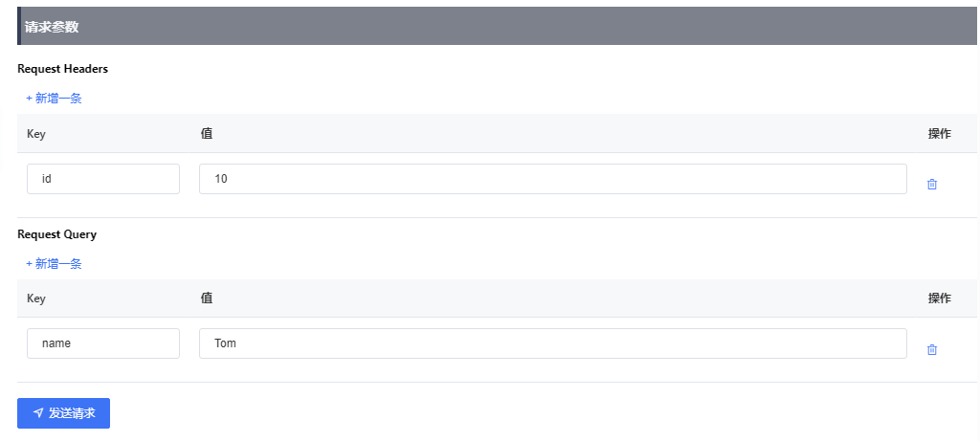
Task: Focus the header key field containing id
Action: click(103, 179)
